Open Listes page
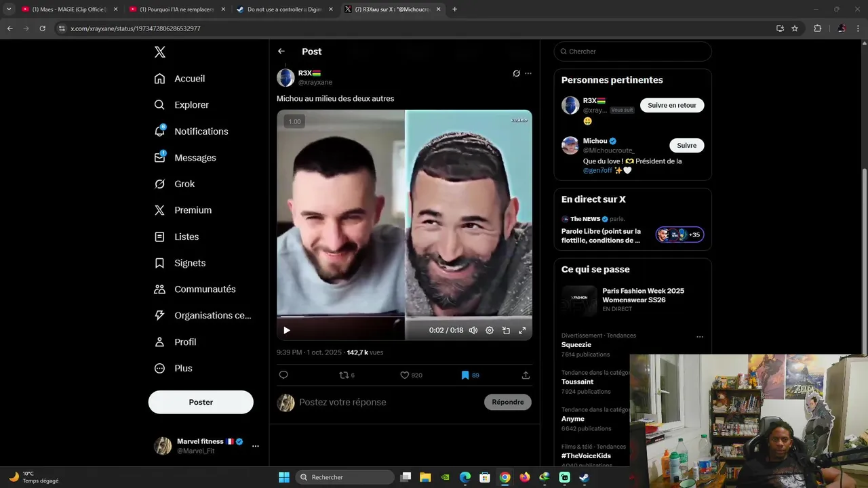Screen dimensions: 868x488 pyautogui.click(x=176, y=237)
